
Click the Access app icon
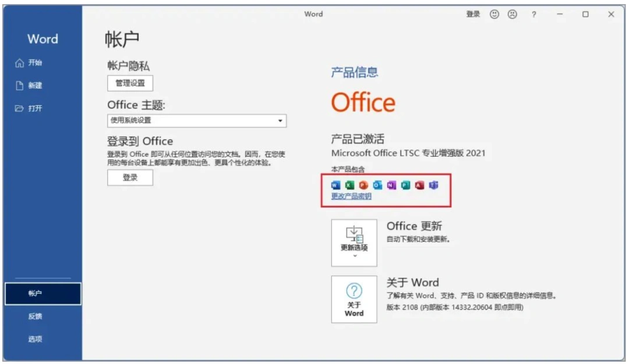coord(419,185)
